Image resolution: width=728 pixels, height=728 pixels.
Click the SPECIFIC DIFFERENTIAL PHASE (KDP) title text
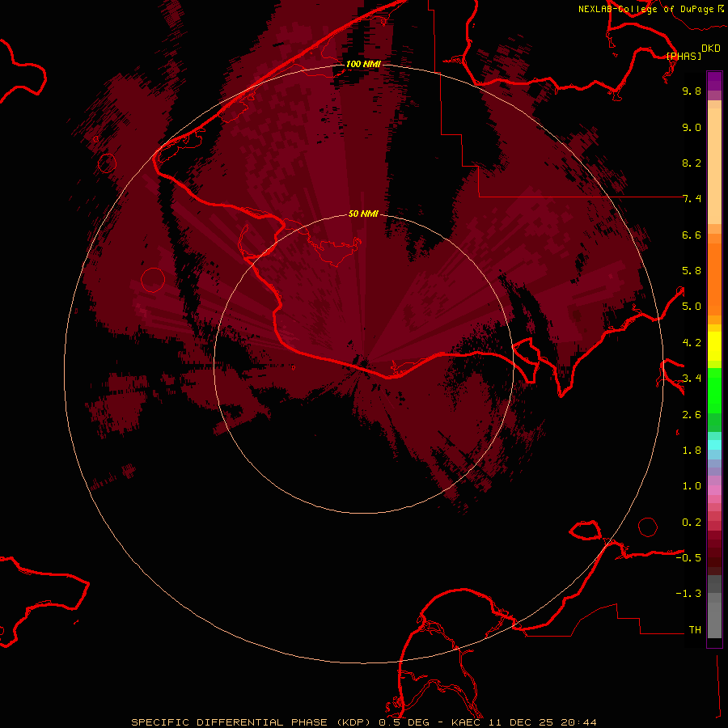252,722
